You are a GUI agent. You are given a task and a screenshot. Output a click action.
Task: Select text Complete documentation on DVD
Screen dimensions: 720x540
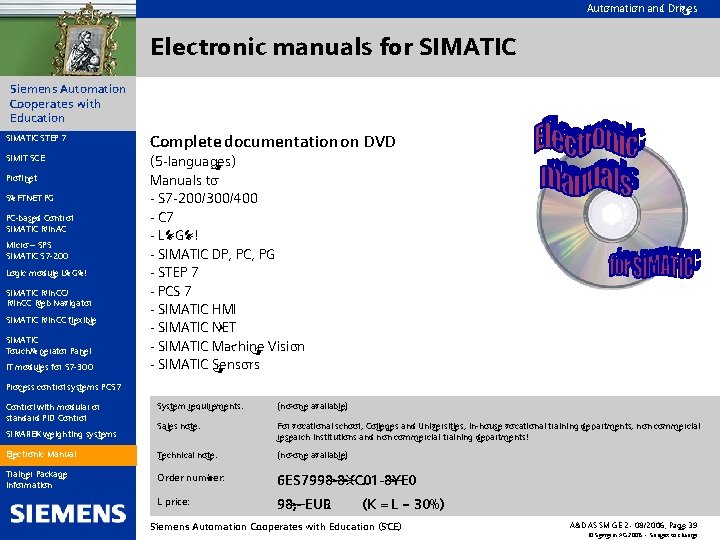click(x=273, y=141)
